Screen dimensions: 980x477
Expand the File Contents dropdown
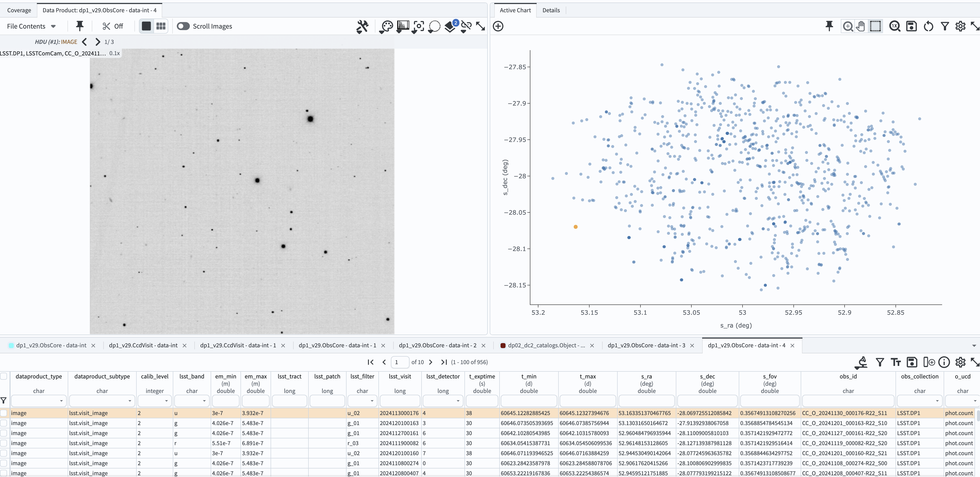point(31,26)
